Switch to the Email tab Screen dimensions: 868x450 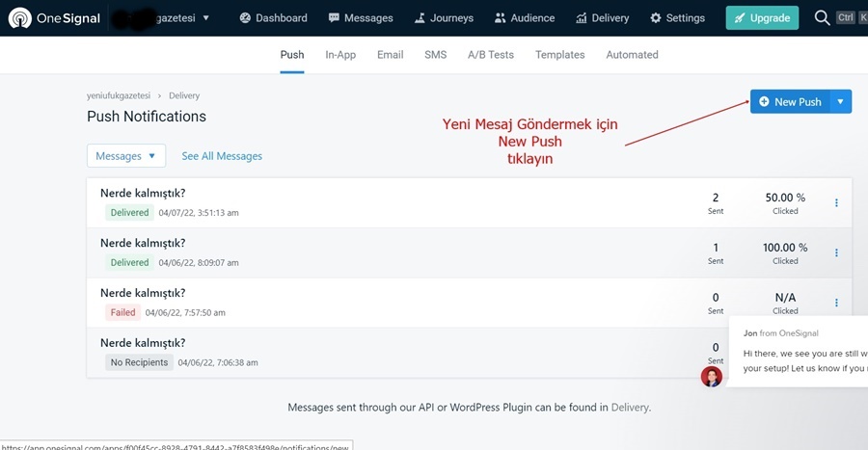[391, 55]
